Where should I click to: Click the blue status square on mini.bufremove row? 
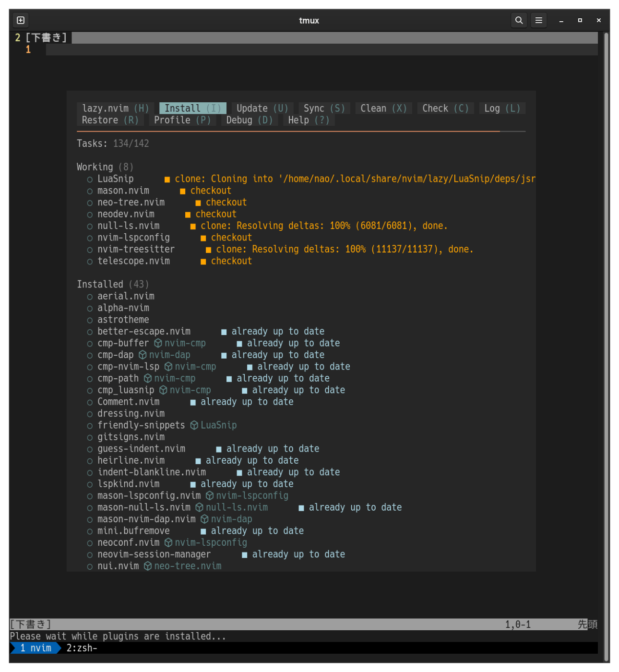(203, 531)
